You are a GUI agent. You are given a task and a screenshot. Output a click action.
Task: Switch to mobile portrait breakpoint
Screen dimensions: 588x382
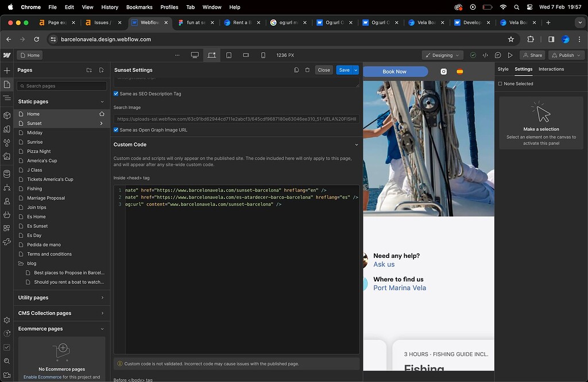[263, 55]
